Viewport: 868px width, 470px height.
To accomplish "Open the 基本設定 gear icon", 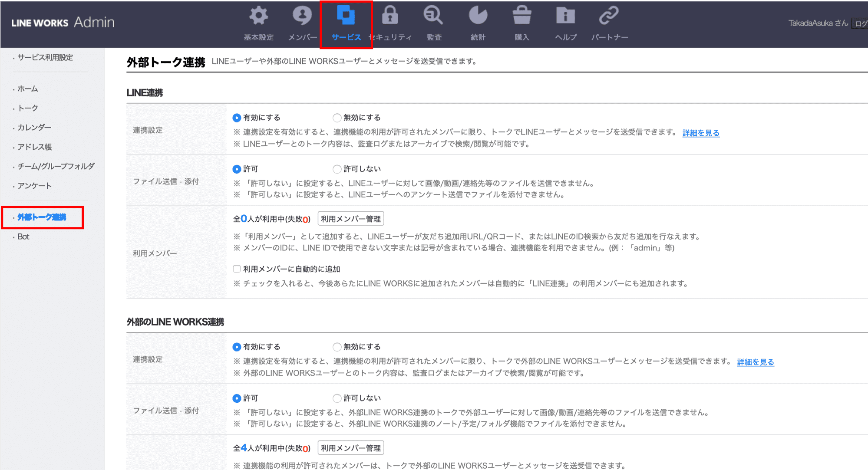I will pos(258,16).
